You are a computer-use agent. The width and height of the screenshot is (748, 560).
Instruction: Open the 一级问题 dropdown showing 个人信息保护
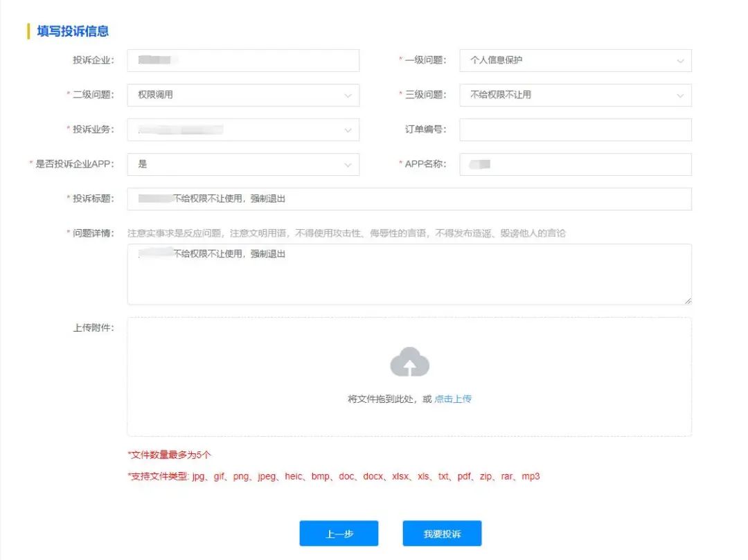coord(576,60)
